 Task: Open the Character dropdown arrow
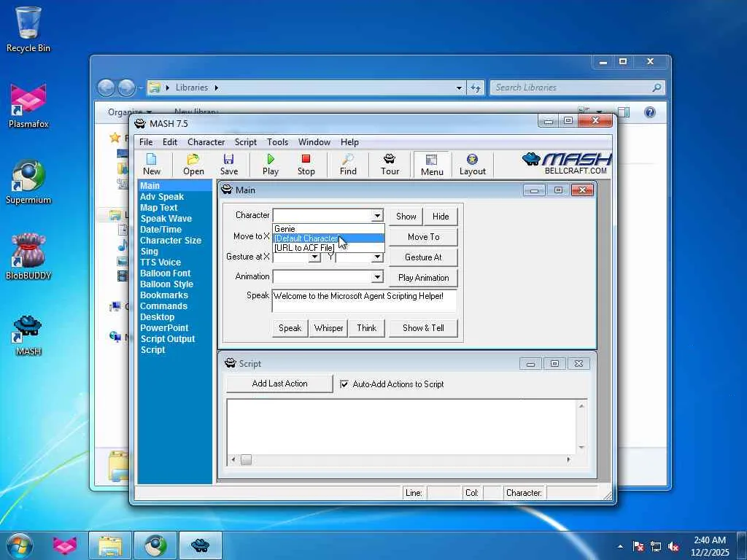pos(377,216)
